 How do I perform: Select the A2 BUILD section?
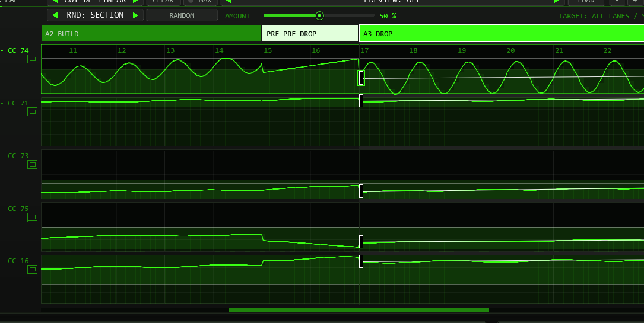point(151,34)
